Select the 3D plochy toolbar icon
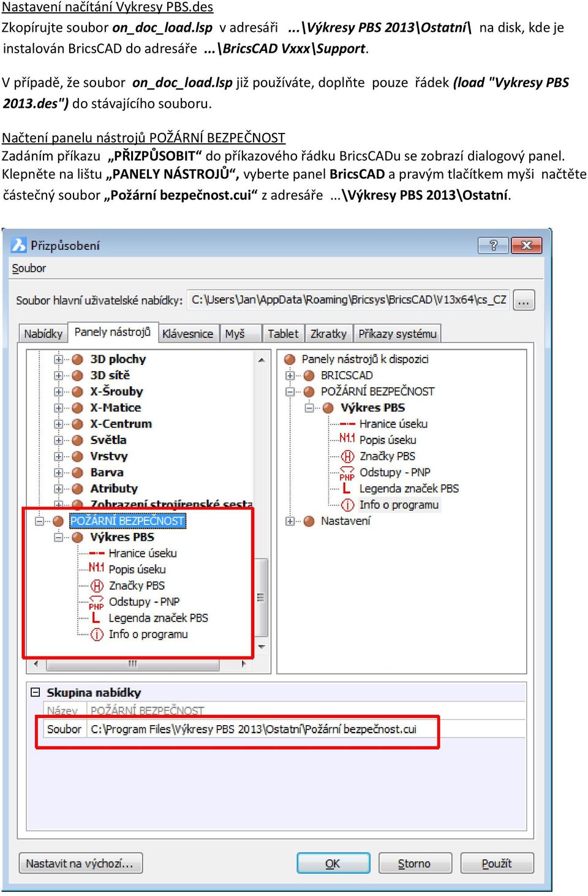The image size is (588, 896). point(78,360)
